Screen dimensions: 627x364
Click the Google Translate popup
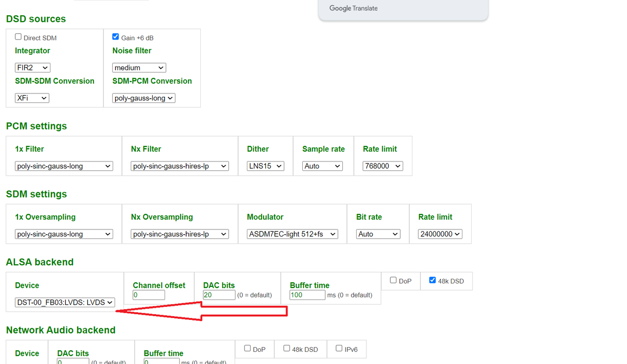tap(403, 10)
